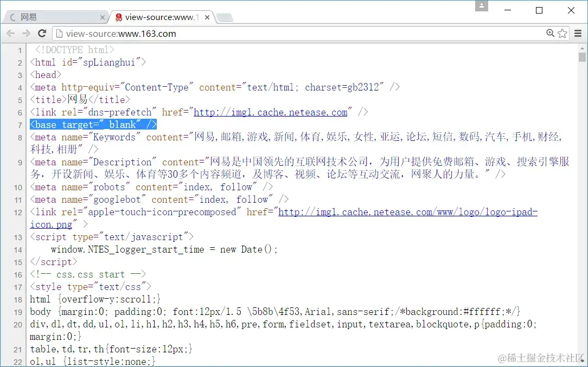The height and width of the screenshot is (367, 588).
Task: Click the window.NTES_logger_start_time line
Action: (164, 249)
